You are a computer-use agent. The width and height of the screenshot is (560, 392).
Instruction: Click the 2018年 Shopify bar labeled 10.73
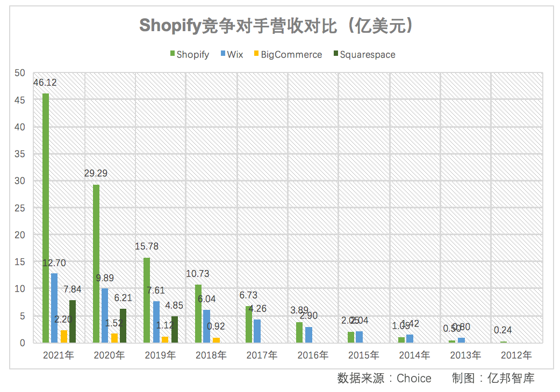point(198,314)
